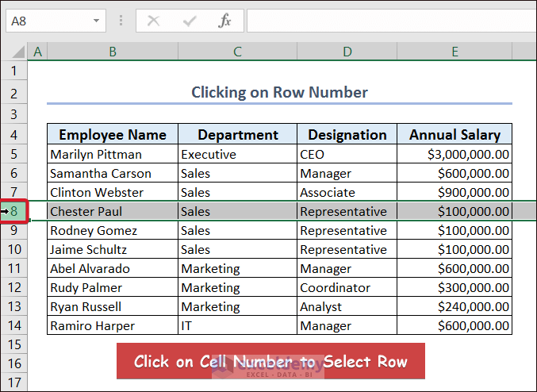Screen dimensions: 537x392
Task: Select the cell containing Marilyn Pittman
Action: 112,154
